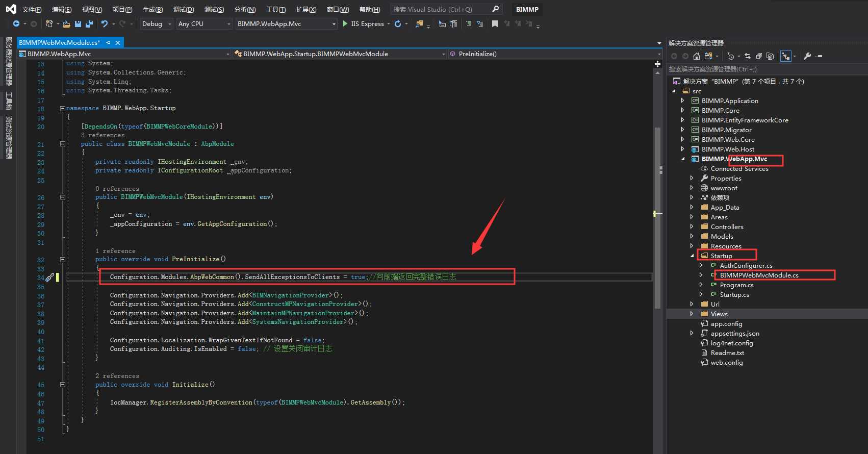Click Show All Files icon in Solution Explorer

pos(770,56)
